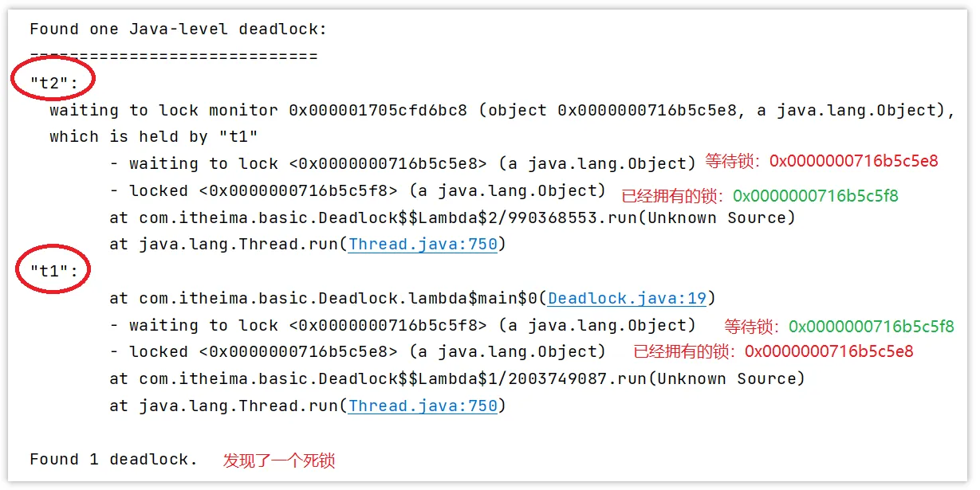Open Thread.java:750 link in the t2 stack trace
Screen dimensions: 980x490
(x=423, y=245)
